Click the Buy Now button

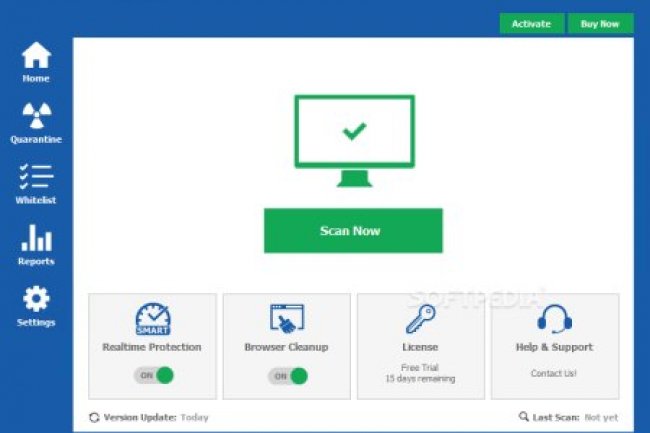[600, 24]
